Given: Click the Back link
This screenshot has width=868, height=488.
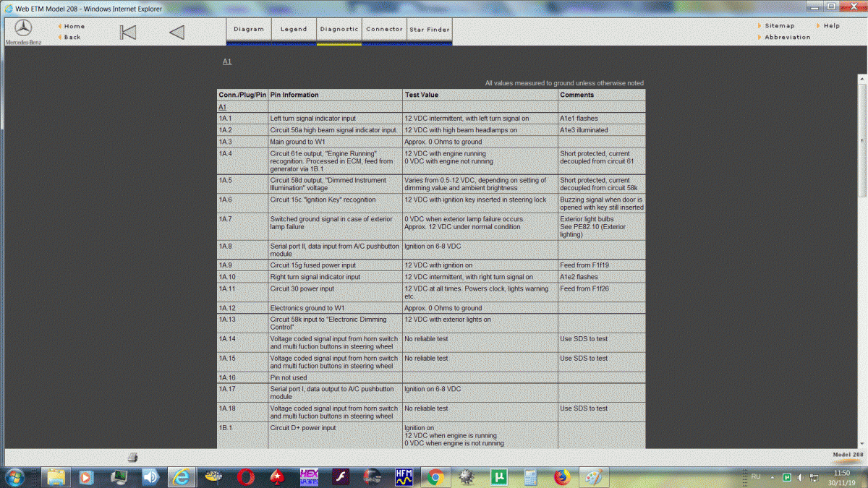Looking at the screenshot, I should 72,37.
